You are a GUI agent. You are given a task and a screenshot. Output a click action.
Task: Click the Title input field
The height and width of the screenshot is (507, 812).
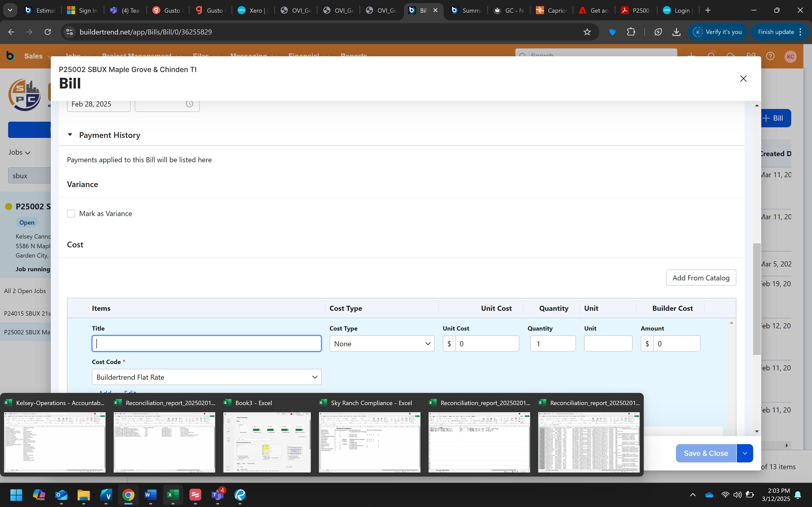pos(206,344)
